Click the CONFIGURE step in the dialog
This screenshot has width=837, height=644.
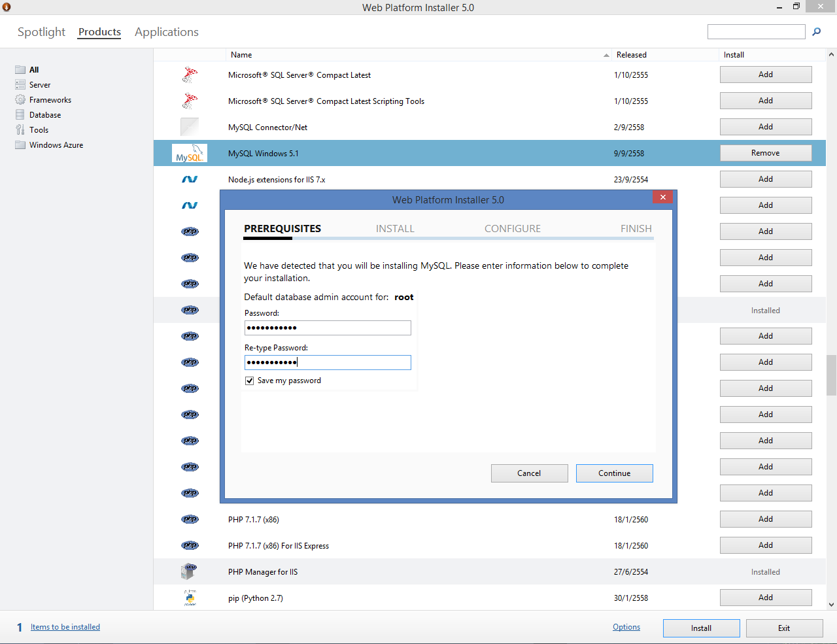[x=513, y=229]
